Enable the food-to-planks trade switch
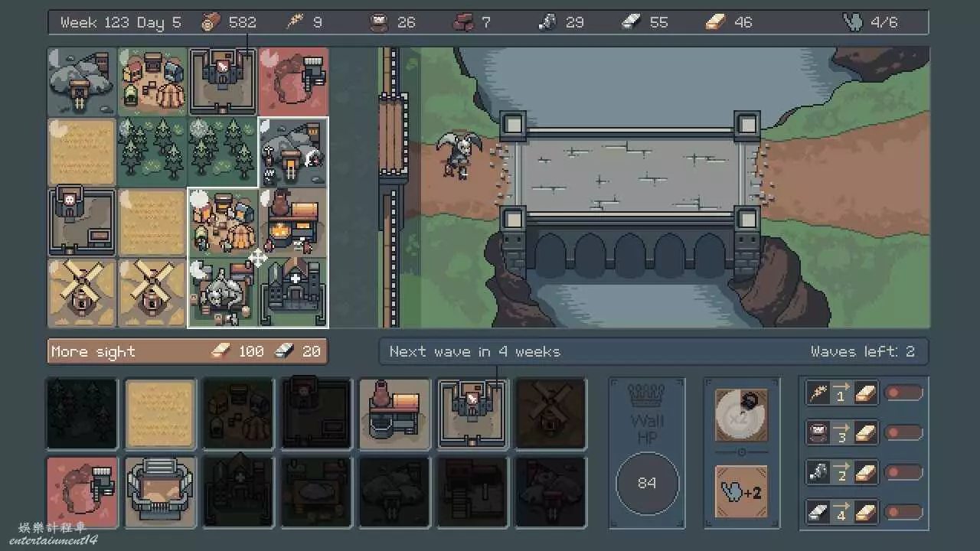The height and width of the screenshot is (551, 980). click(x=903, y=433)
